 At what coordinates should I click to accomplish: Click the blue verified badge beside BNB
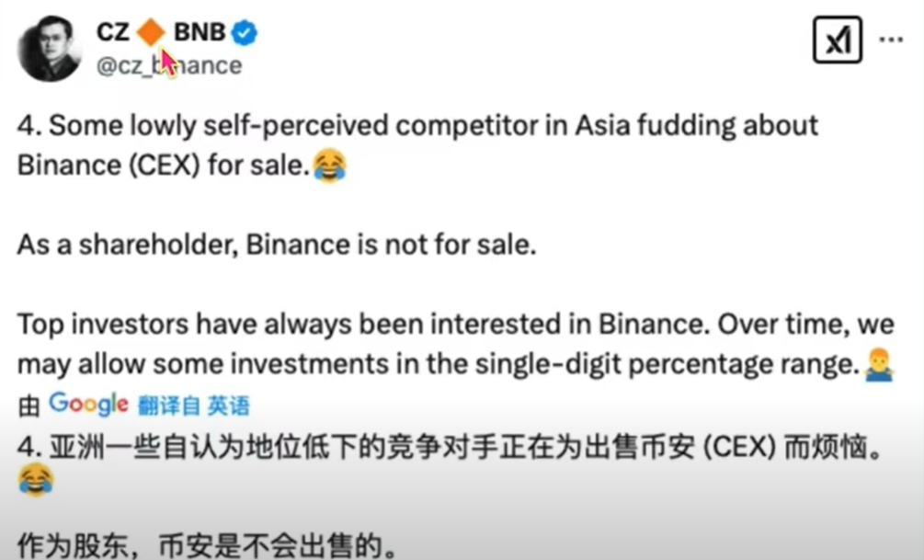tap(244, 32)
